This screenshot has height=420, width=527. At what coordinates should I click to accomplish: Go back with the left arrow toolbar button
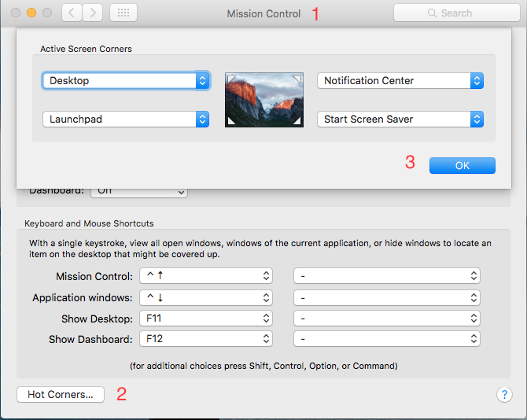point(72,13)
